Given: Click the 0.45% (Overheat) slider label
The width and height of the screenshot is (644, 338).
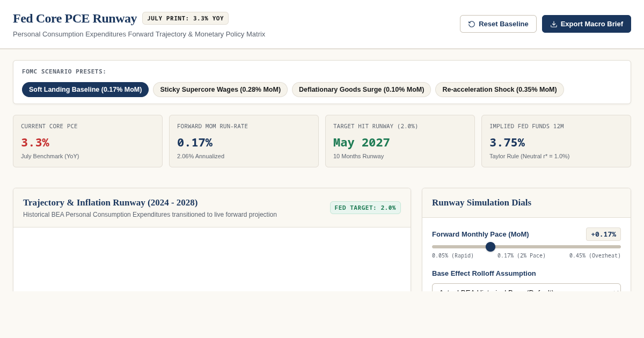Looking at the screenshot, I should (595, 256).
